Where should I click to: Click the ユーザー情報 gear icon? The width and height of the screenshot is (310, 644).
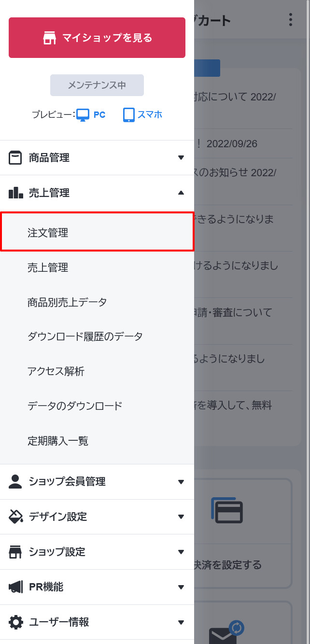[15, 622]
